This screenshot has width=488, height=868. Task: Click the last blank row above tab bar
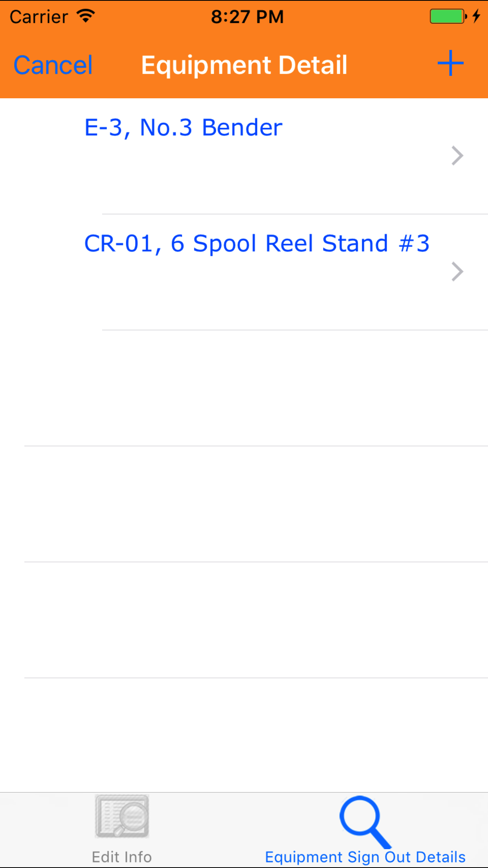(x=255, y=735)
